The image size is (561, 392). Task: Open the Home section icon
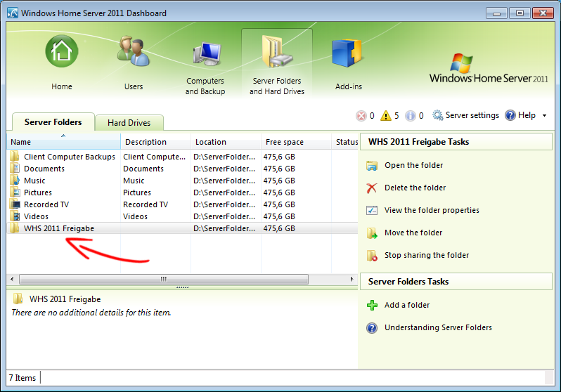[62, 51]
